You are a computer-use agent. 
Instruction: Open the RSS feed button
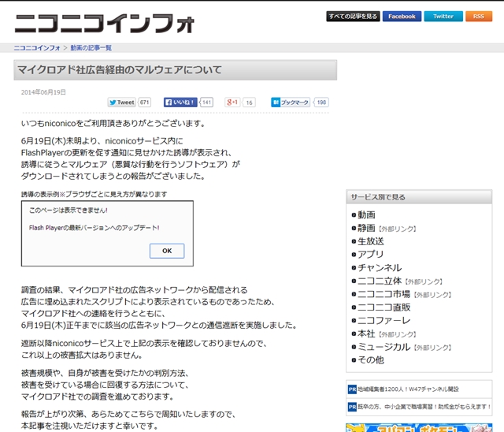click(479, 17)
